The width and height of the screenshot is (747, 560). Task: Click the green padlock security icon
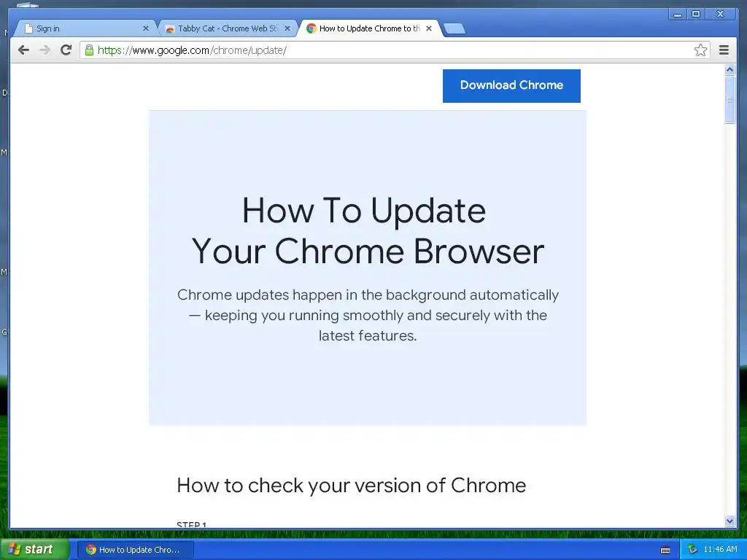(x=89, y=50)
